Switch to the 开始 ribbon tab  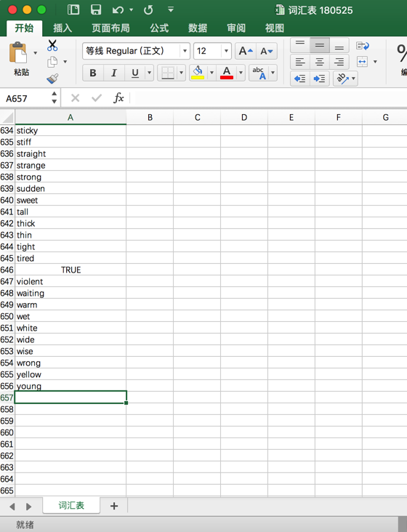tap(24, 28)
